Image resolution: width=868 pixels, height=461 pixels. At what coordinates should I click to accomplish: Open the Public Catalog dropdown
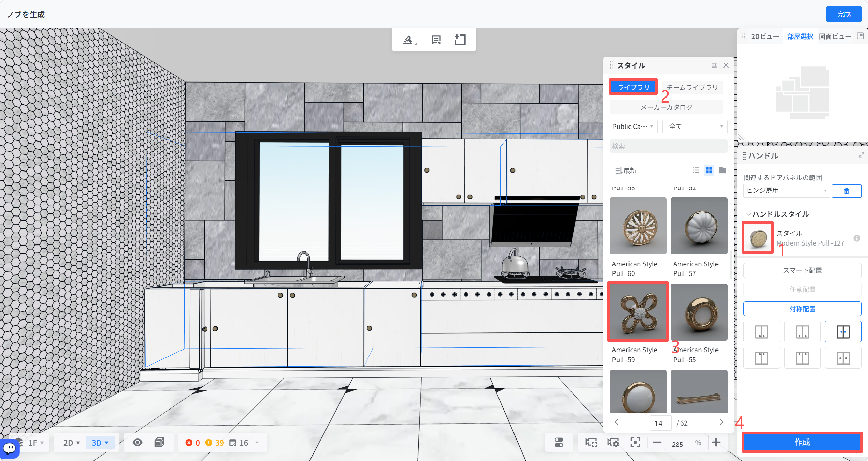(633, 127)
